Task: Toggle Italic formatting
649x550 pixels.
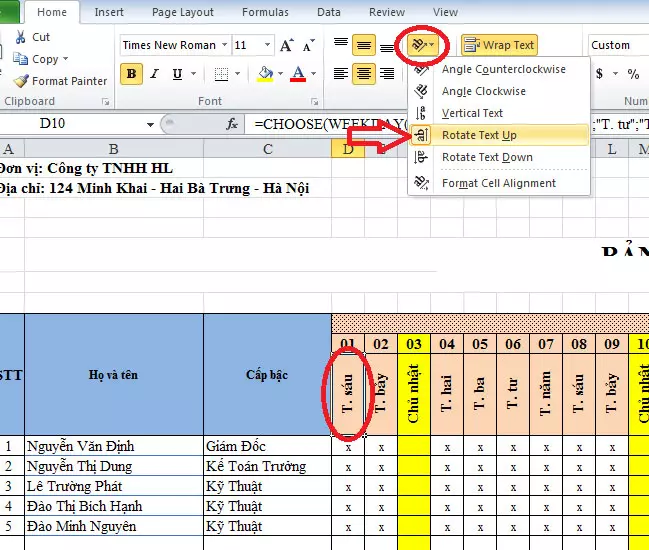Action: click(x=155, y=74)
